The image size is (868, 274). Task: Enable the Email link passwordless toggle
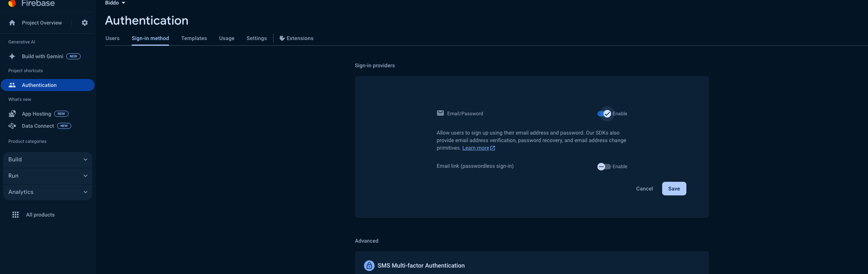604,167
